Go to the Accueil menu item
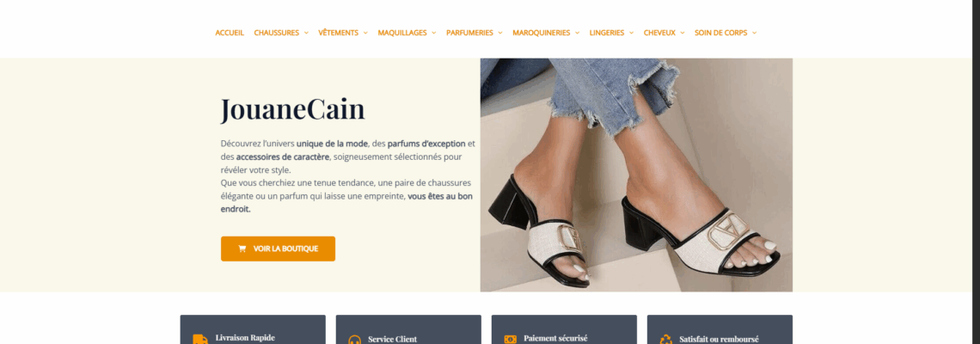Screen dimensions: 980x344 pos(230,34)
